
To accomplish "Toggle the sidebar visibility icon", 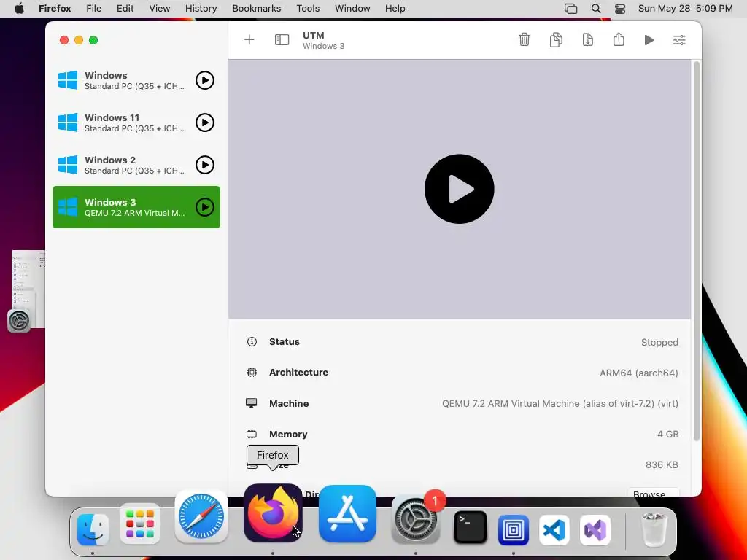I will (x=282, y=39).
